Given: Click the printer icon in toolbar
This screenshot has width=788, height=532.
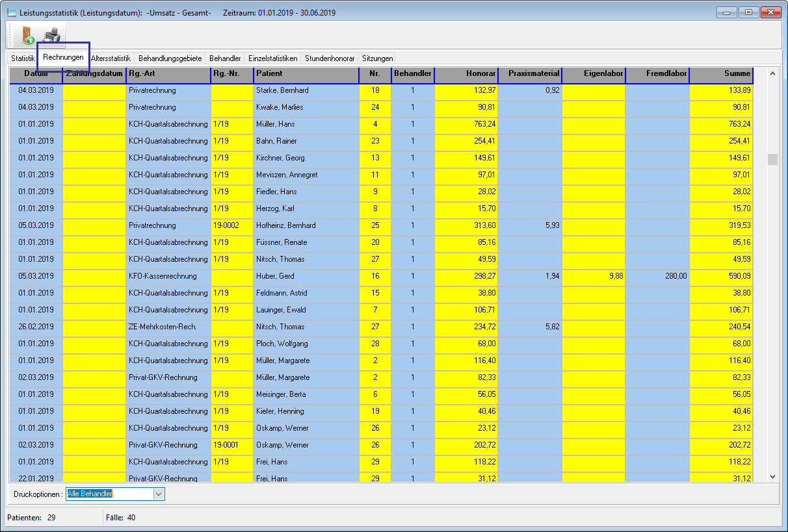Looking at the screenshot, I should tap(51, 36).
